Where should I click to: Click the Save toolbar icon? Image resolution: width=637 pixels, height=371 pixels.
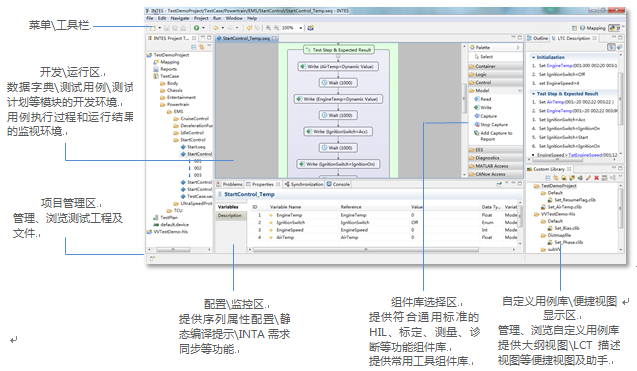[167, 28]
